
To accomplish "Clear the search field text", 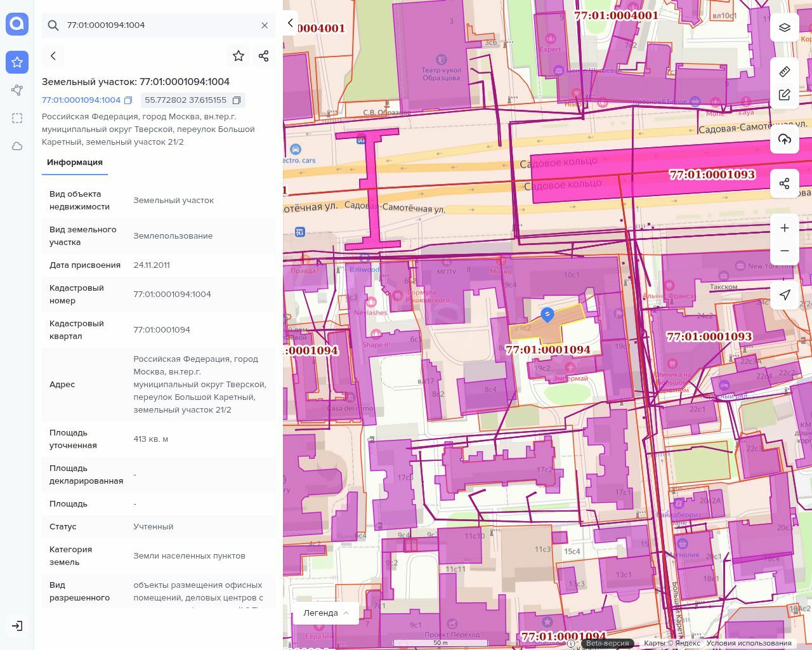I will click(265, 25).
